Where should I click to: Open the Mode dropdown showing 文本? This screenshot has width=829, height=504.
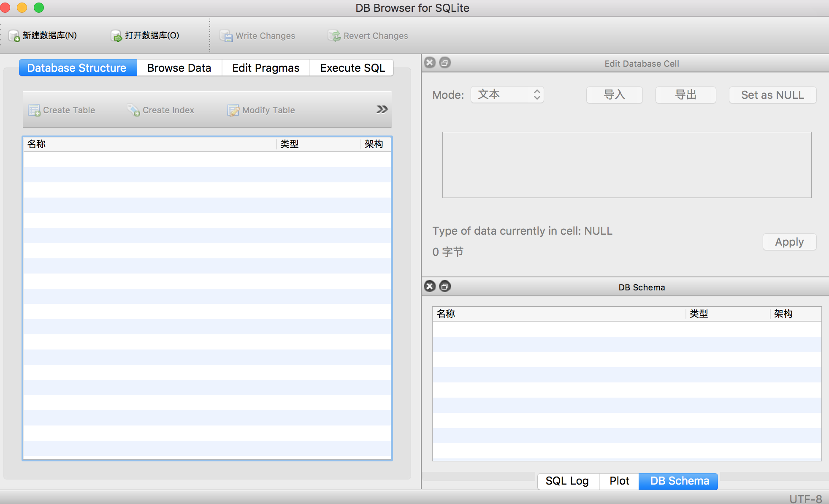[507, 95]
